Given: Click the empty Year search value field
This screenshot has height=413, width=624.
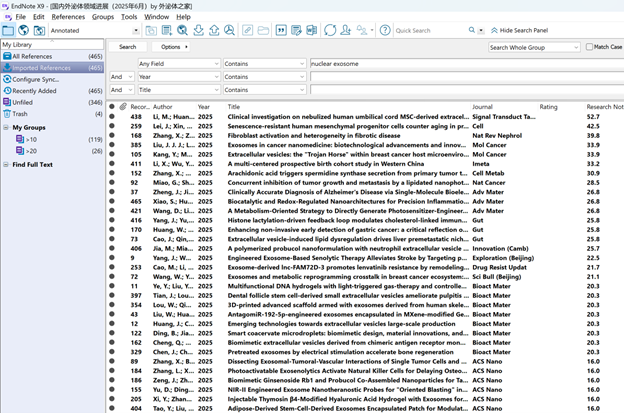Looking at the screenshot, I should coord(467,77).
